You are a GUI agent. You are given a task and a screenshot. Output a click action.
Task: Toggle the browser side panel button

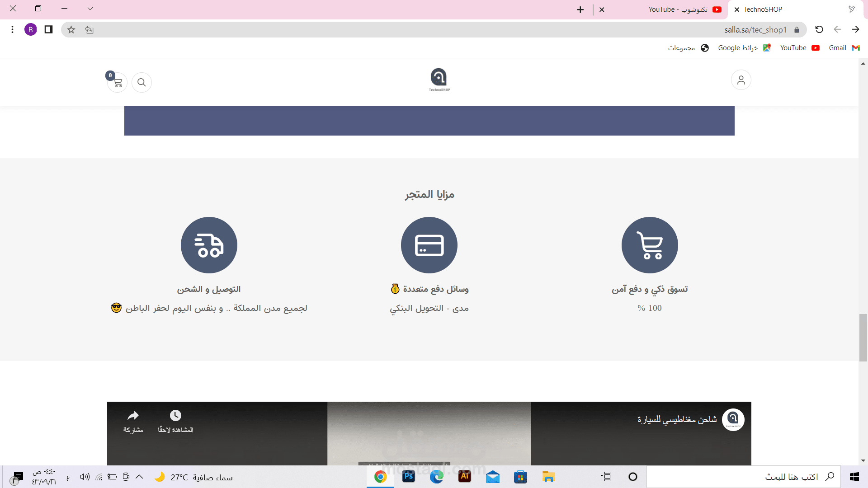click(x=48, y=30)
